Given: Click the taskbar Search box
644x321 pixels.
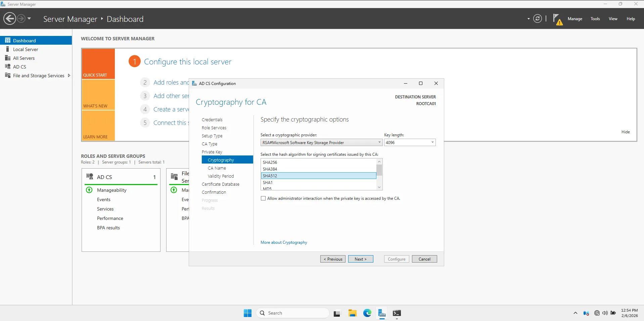Looking at the screenshot, I should click(293, 313).
